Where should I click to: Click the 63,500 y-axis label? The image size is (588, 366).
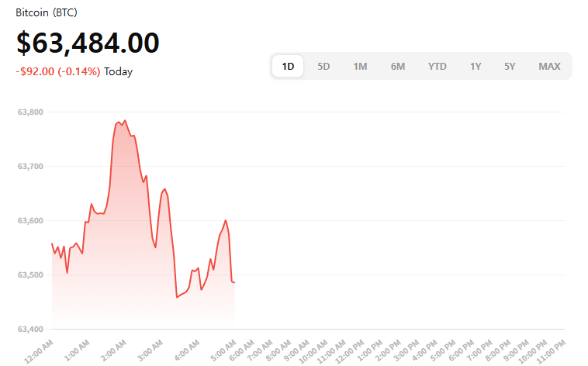[30, 274]
